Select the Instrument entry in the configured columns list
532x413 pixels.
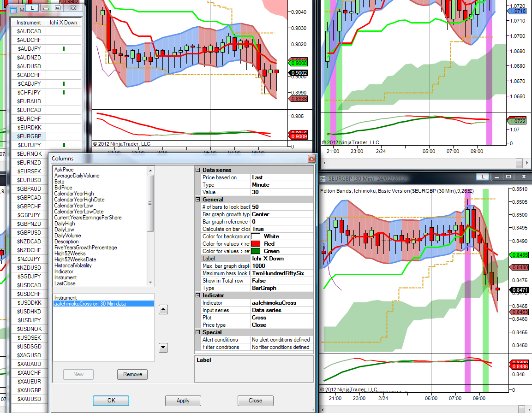coord(66,298)
